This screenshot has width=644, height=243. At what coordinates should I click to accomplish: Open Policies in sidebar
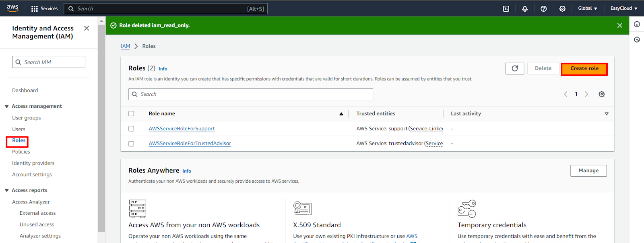coord(21,152)
